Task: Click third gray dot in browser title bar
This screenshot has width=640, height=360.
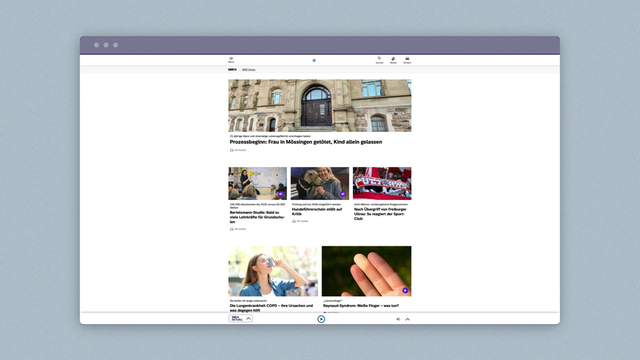Action: [116, 45]
